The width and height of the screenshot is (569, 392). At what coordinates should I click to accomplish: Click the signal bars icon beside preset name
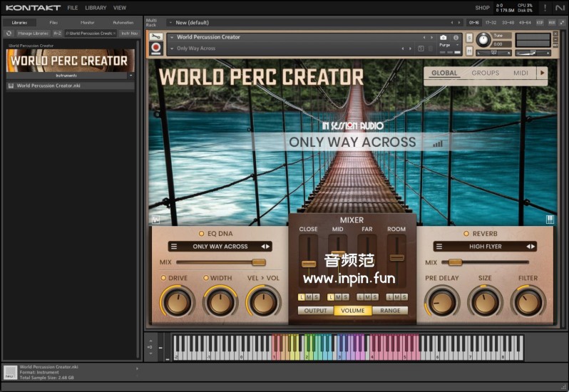[x=437, y=143]
